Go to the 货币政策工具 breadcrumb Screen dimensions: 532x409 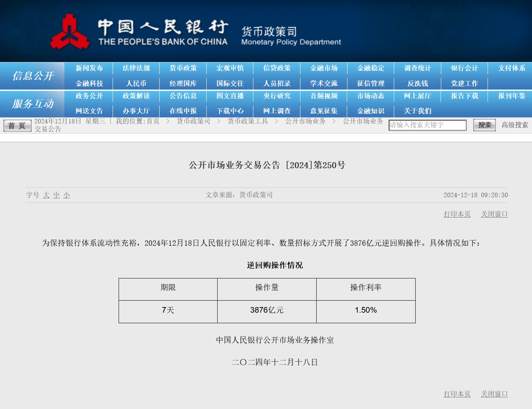(x=248, y=121)
